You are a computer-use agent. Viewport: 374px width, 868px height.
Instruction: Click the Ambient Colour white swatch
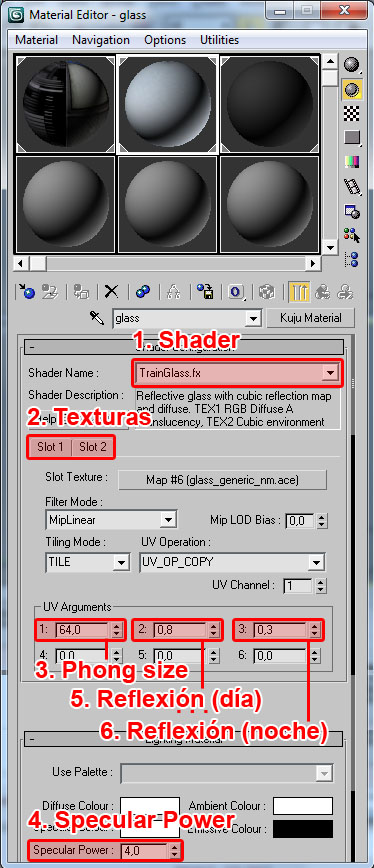click(302, 806)
